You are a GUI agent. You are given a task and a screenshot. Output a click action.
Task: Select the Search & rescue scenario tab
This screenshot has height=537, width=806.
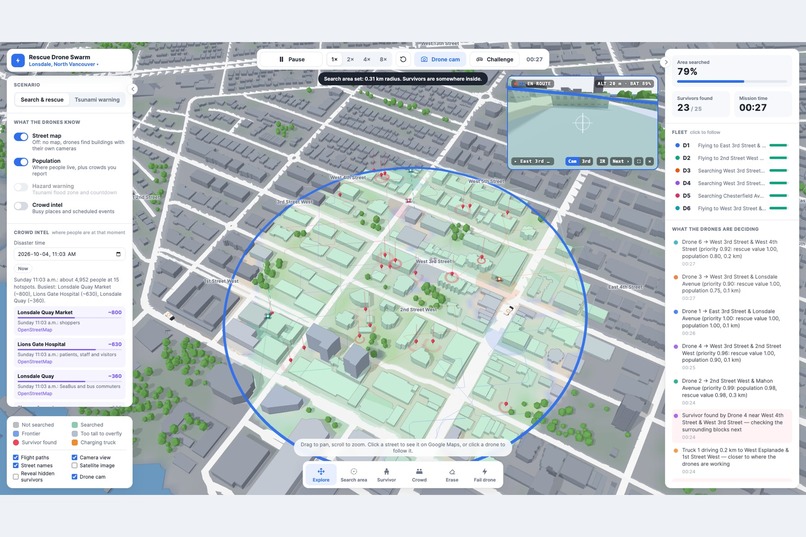42,100
